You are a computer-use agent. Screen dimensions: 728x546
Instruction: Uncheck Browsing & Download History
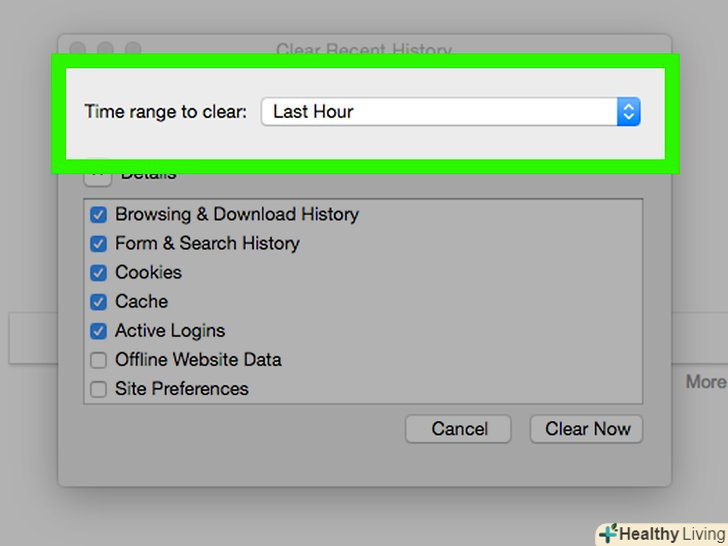pyautogui.click(x=98, y=214)
